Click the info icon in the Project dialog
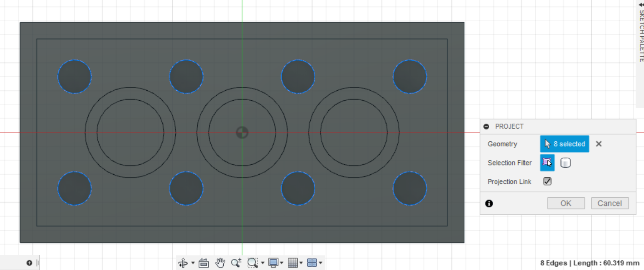The image size is (644, 270). (489, 203)
